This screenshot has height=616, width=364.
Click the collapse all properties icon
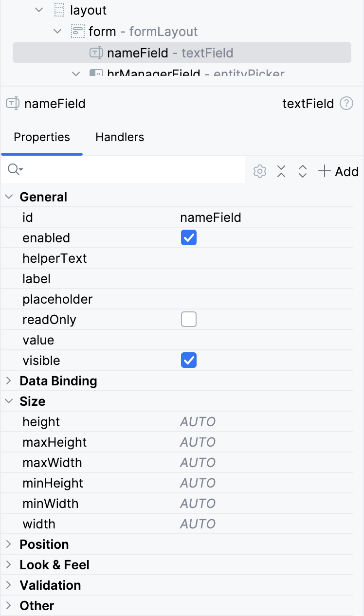pyautogui.click(x=281, y=171)
